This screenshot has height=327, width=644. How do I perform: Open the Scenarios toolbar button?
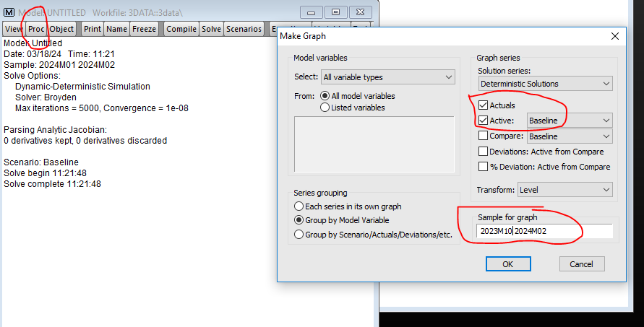[244, 29]
